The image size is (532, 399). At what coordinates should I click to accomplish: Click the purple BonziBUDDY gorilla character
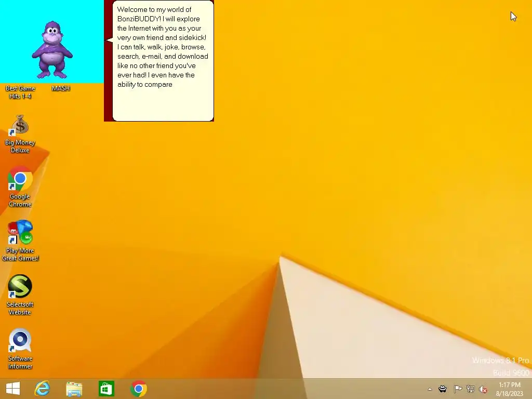pos(52,49)
